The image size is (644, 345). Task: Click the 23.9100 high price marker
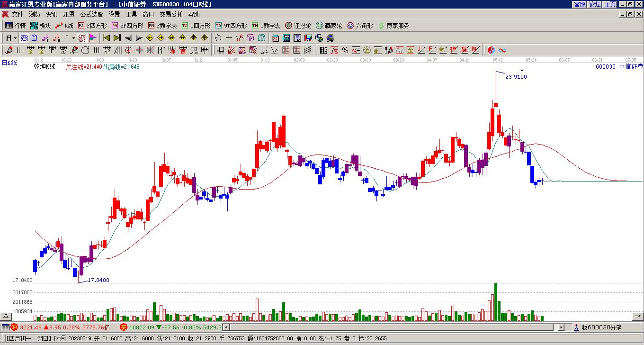pos(516,77)
